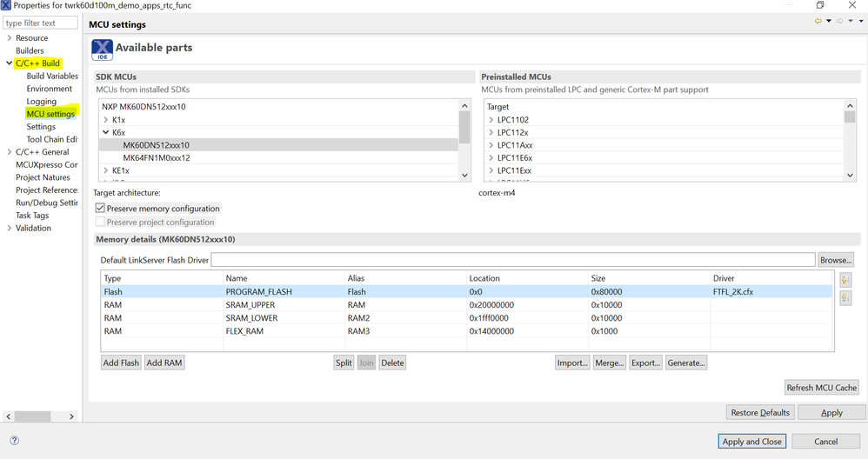Screen dimensions: 868x459
Task: Click the move memory row down icon
Action: coord(845,298)
